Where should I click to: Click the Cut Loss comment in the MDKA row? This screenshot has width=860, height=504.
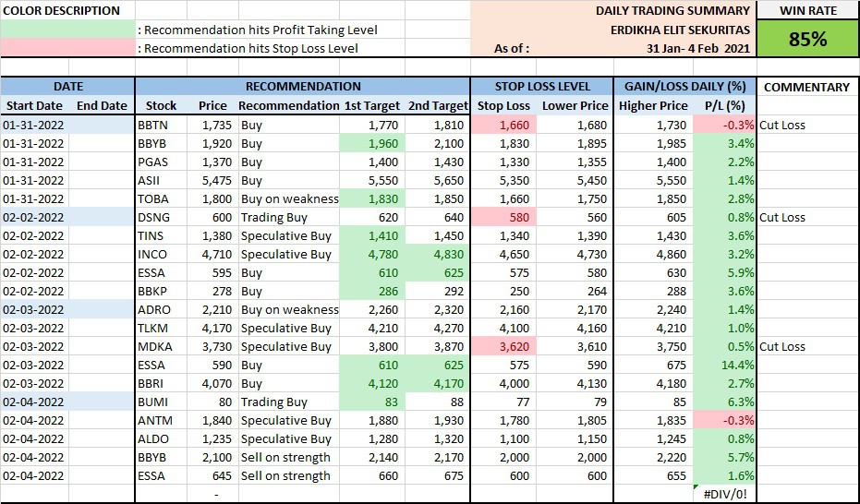(x=782, y=346)
